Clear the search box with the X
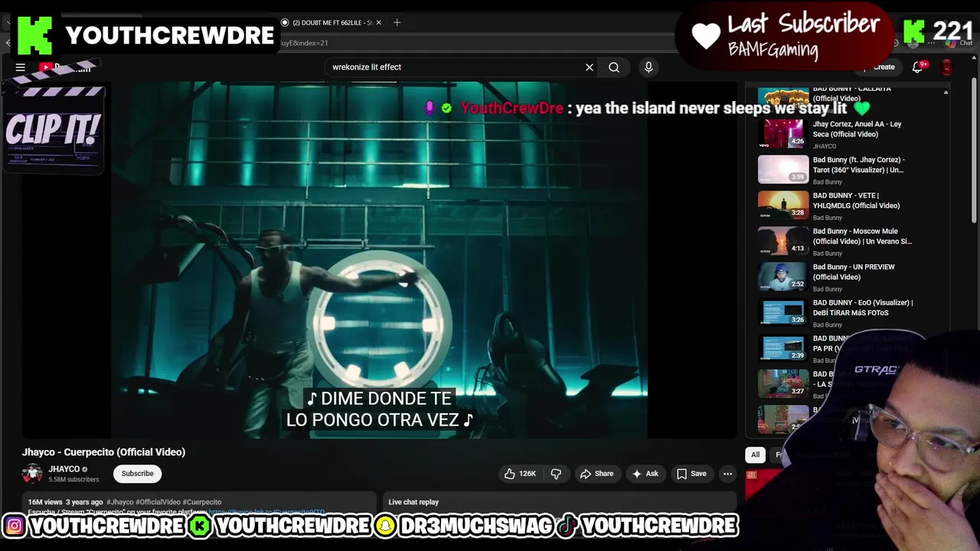Viewport: 980px width, 551px height. 590,67
